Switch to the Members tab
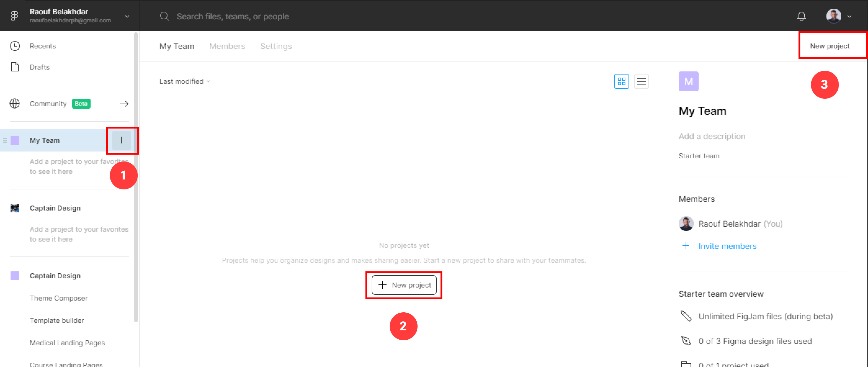Viewport: 868px width, 367px height. (227, 46)
